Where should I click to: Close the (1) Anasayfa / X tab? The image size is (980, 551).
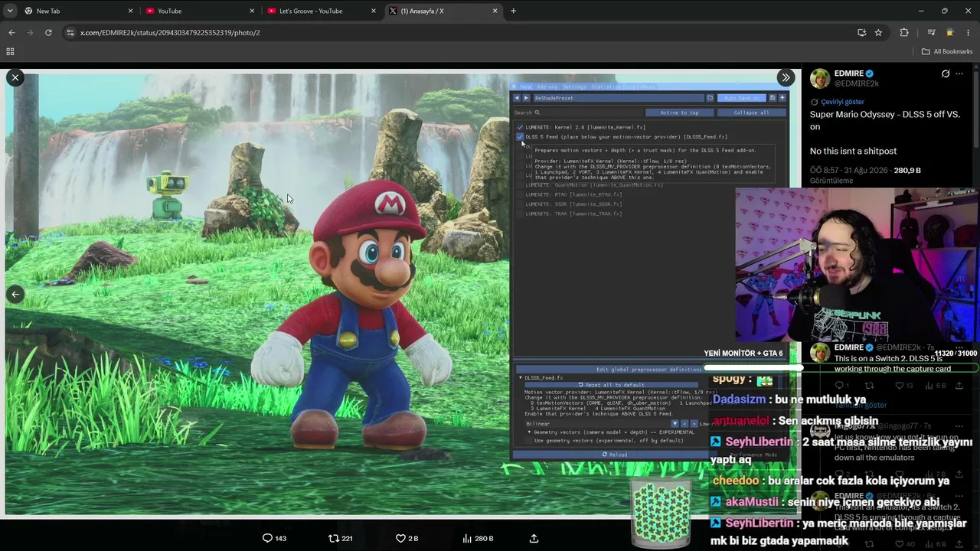click(x=495, y=11)
